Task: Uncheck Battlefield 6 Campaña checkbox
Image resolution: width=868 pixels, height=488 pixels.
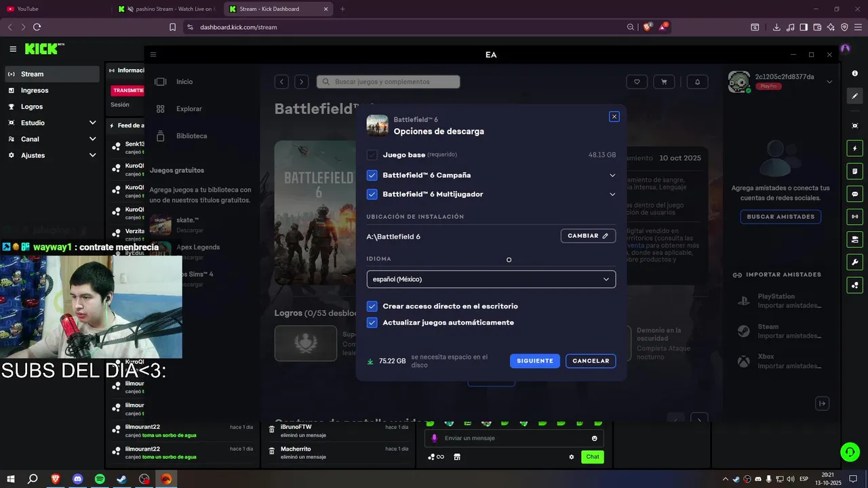Action: point(372,175)
